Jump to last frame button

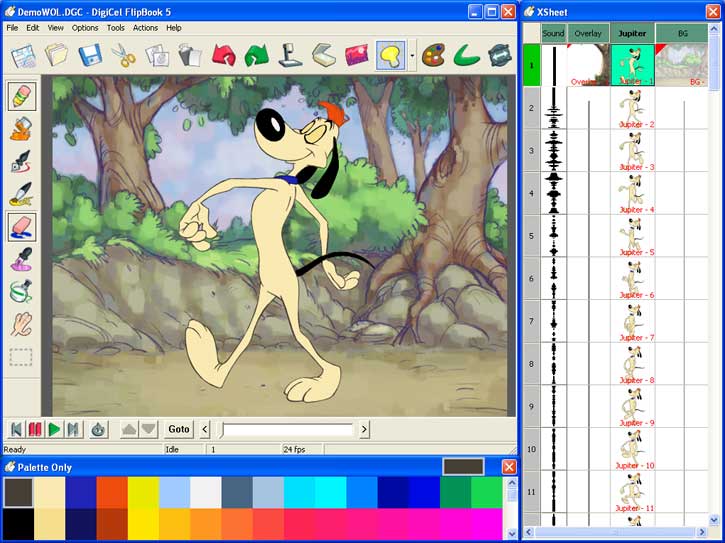[73, 430]
